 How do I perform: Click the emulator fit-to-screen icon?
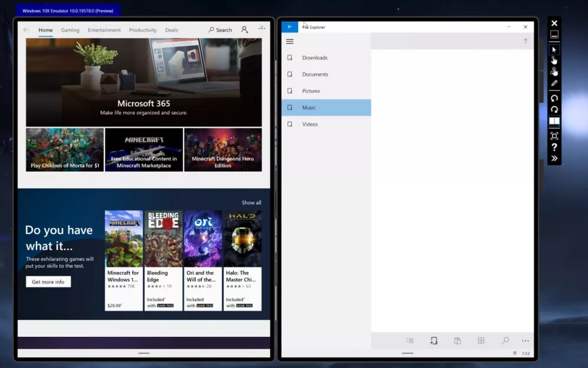click(554, 136)
